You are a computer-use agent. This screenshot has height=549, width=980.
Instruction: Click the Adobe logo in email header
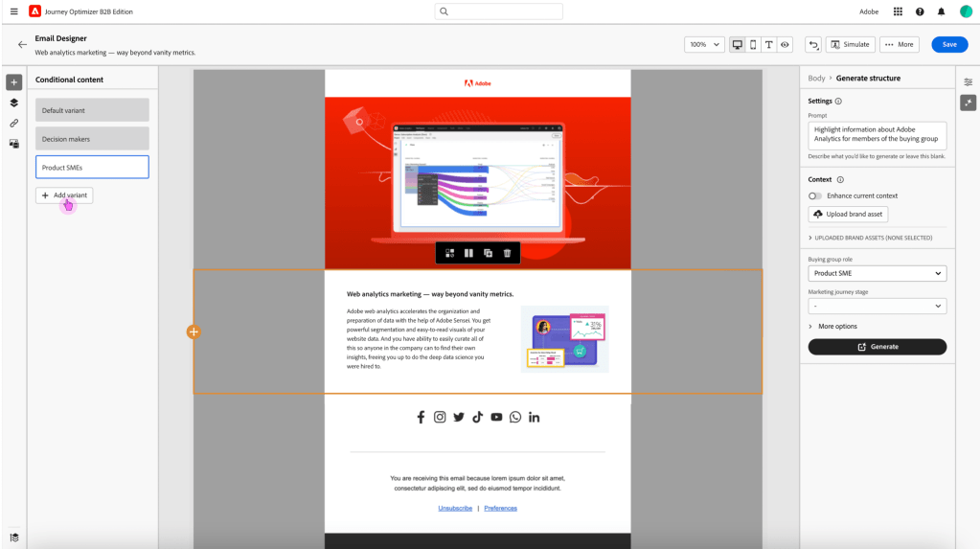click(x=477, y=83)
